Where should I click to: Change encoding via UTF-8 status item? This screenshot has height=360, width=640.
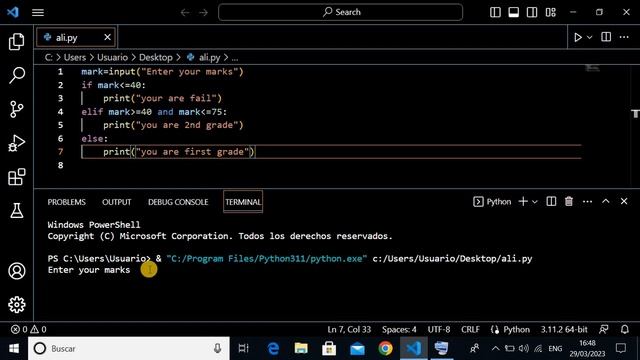pos(439,329)
